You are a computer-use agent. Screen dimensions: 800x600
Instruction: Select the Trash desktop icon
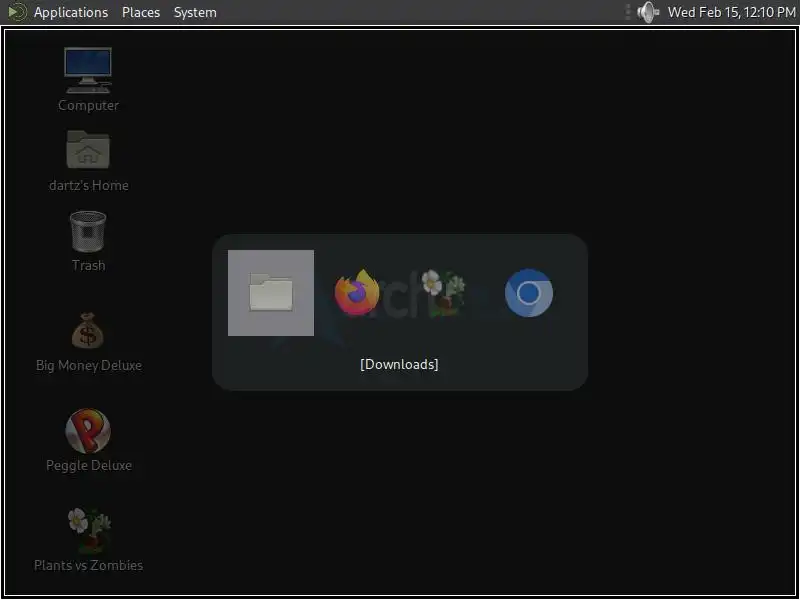(88, 232)
